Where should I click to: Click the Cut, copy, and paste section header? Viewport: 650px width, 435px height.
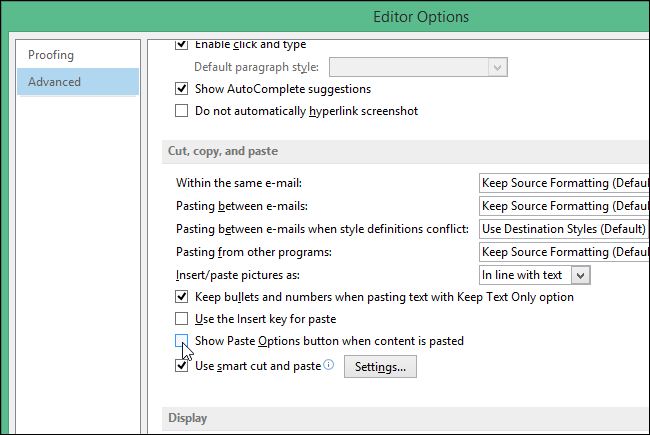[223, 151]
